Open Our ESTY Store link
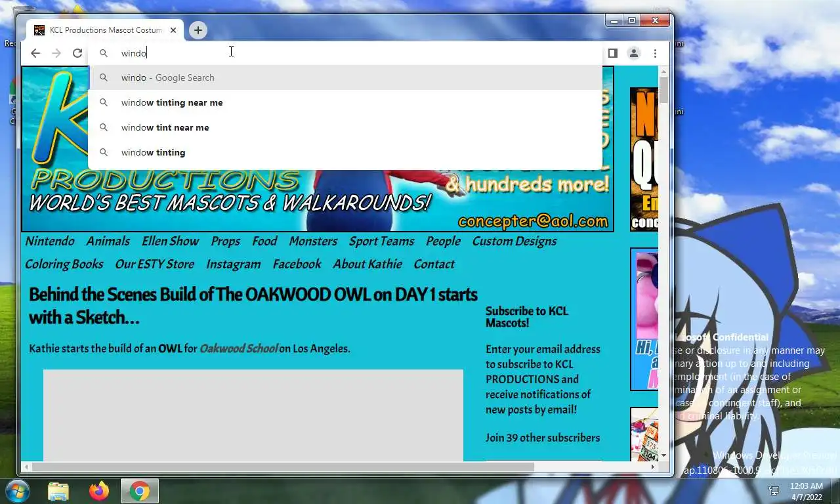The image size is (840, 504). click(155, 264)
